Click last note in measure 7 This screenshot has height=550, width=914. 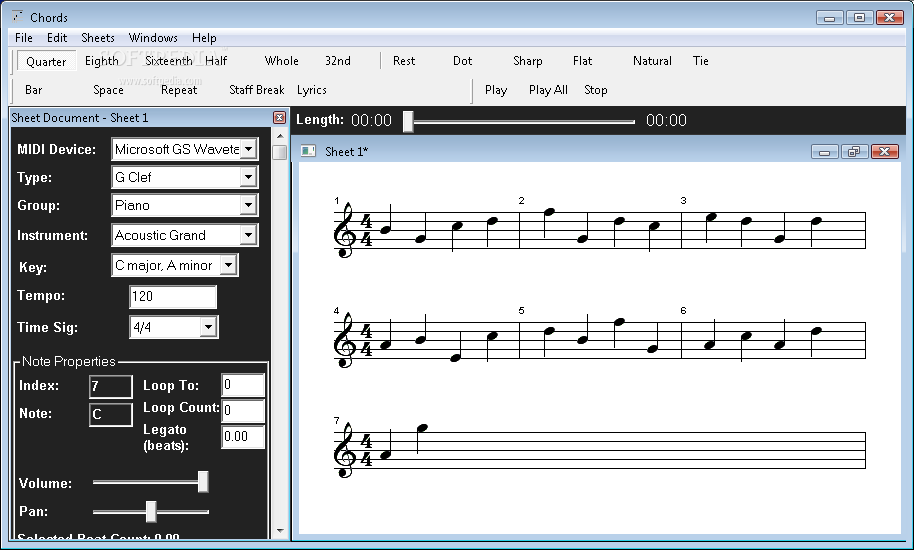(x=421, y=430)
